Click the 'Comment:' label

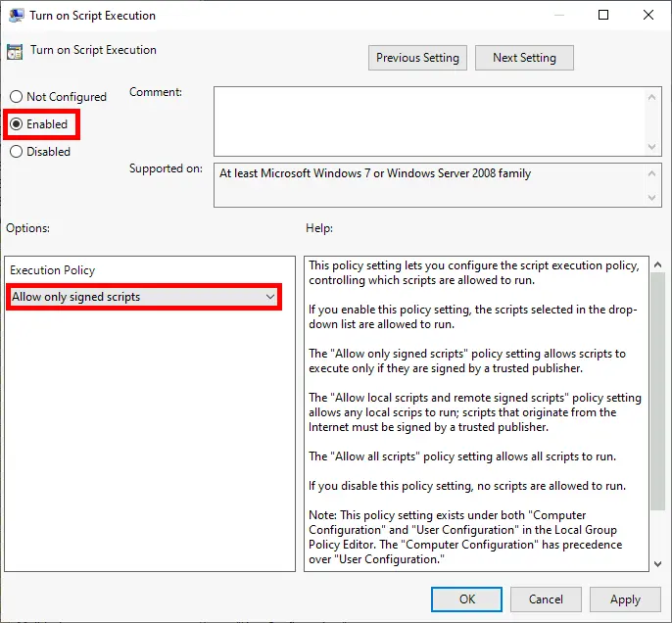(x=156, y=92)
